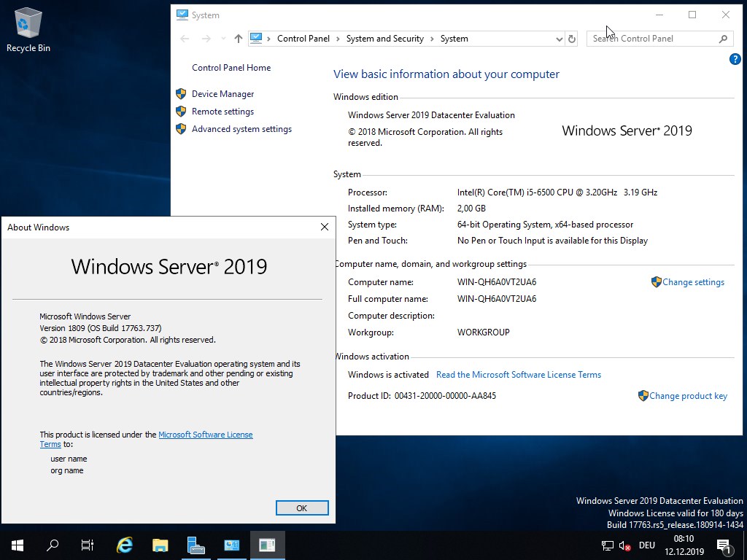Open Task View on the taskbar

coord(88,545)
